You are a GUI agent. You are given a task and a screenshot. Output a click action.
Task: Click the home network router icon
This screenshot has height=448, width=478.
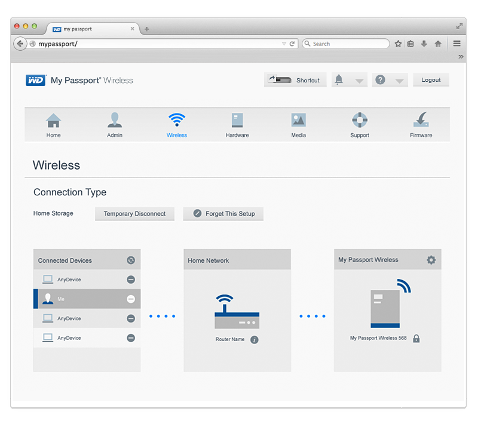coord(237,311)
